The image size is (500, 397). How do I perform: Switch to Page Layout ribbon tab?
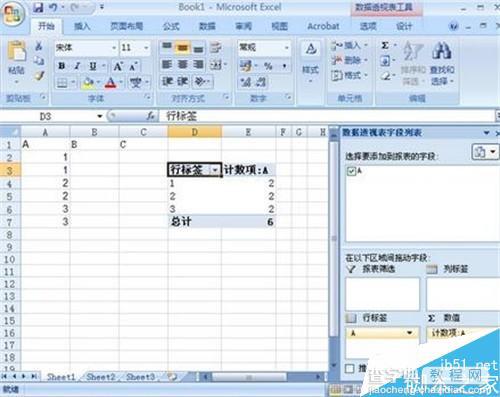(126, 26)
